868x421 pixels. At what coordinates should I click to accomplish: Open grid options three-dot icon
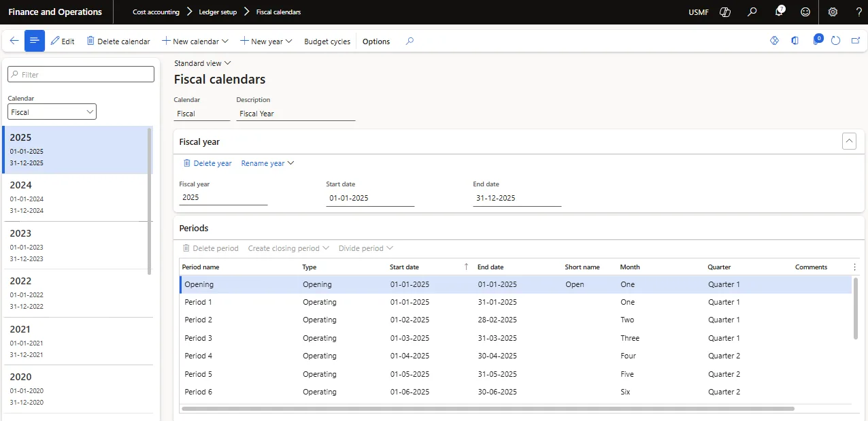855,267
